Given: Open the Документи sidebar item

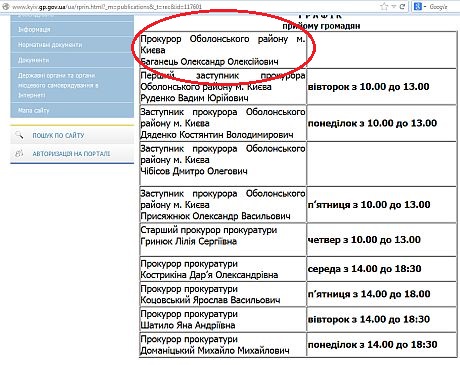Looking at the screenshot, I should click(x=72, y=60).
